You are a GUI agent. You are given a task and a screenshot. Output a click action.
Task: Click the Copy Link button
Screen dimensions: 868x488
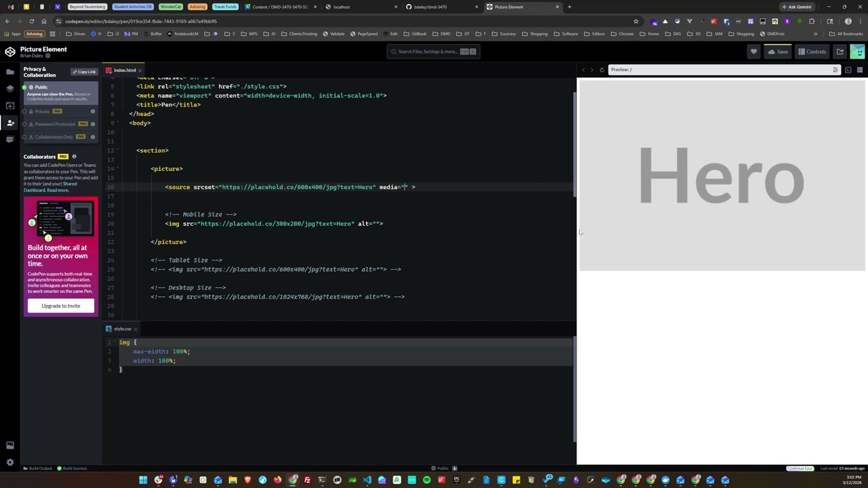[84, 72]
